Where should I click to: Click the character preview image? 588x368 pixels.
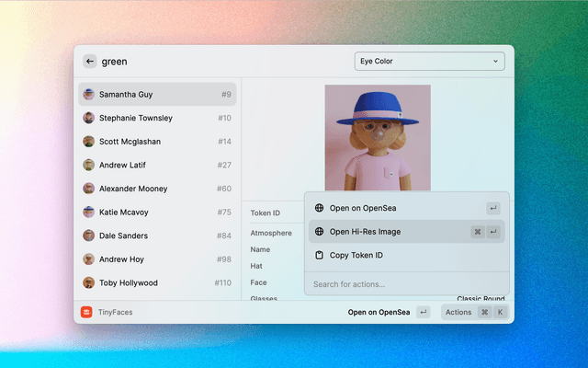(377, 137)
